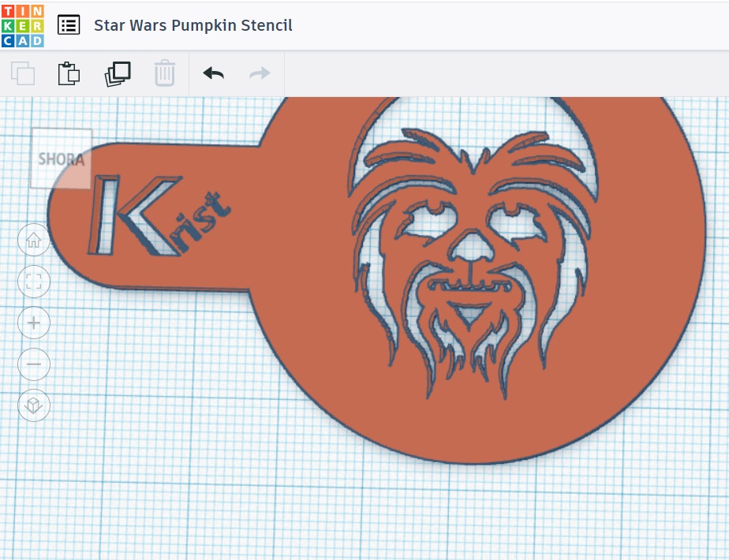Click the Copy toolbar icon
The image size is (729, 560).
coord(23,73)
